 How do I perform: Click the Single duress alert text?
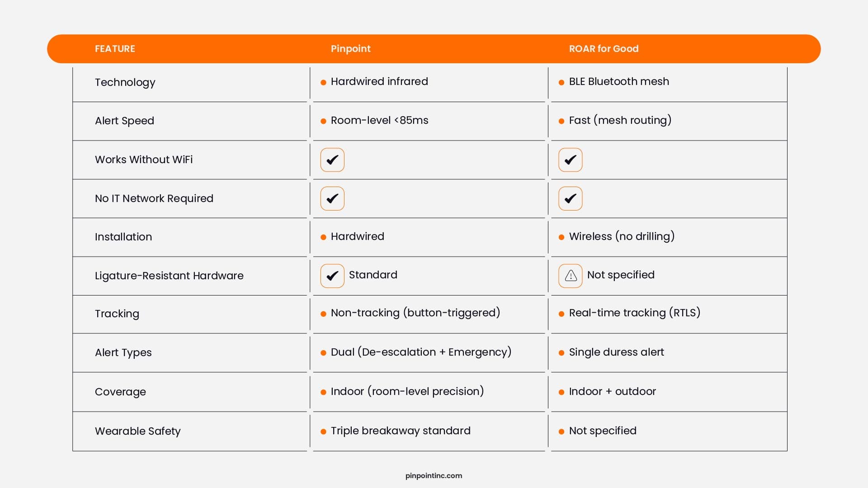[x=616, y=352]
